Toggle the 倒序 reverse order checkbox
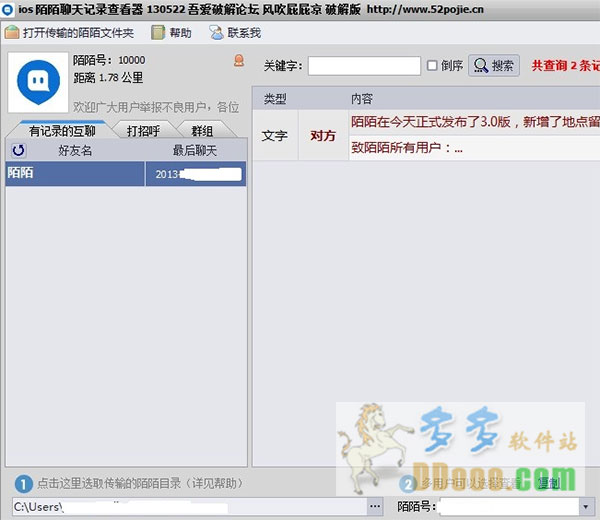Viewport: 600px width, 520px height. point(432,65)
